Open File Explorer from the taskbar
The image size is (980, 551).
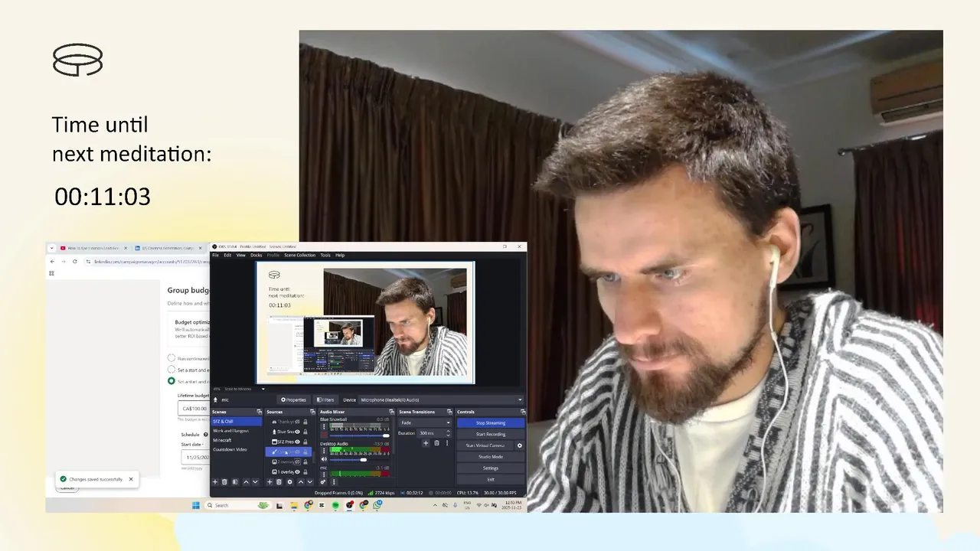click(293, 505)
